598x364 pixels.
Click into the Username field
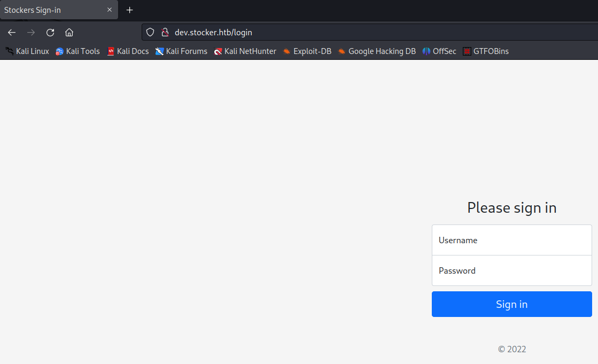point(512,240)
